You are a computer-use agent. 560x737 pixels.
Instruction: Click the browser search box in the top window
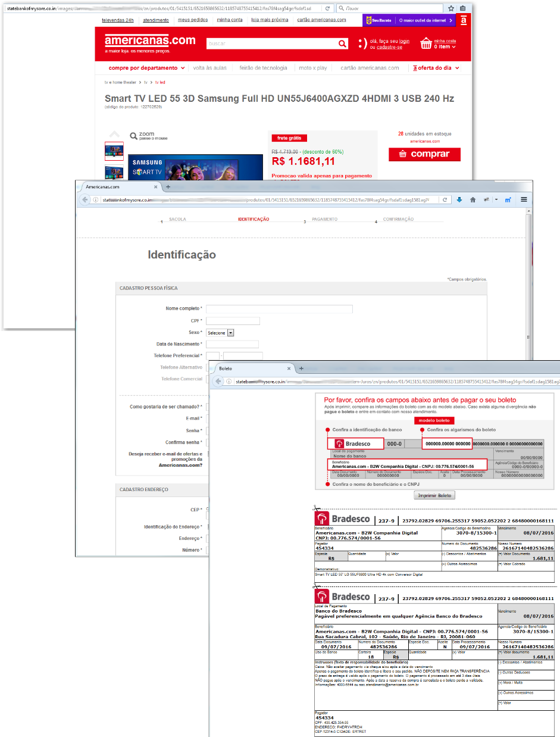click(x=390, y=8)
